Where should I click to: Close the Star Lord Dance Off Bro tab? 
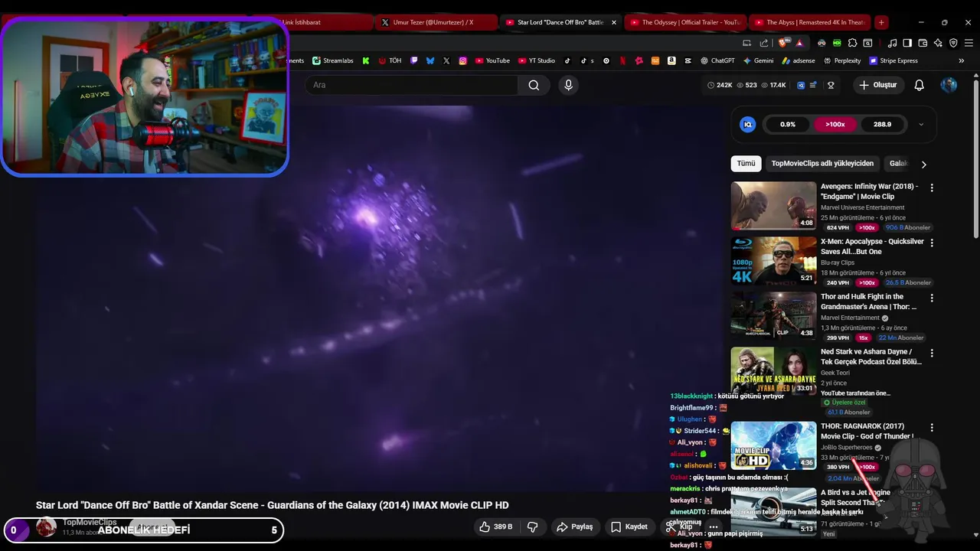point(613,22)
